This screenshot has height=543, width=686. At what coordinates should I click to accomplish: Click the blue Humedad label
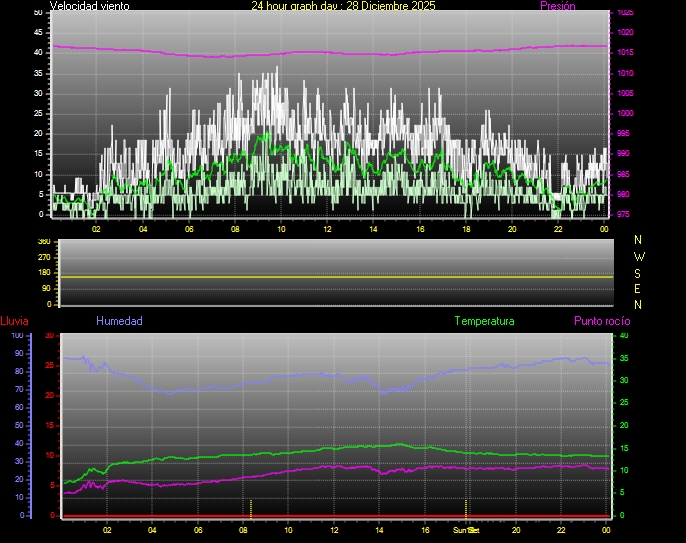(119, 321)
